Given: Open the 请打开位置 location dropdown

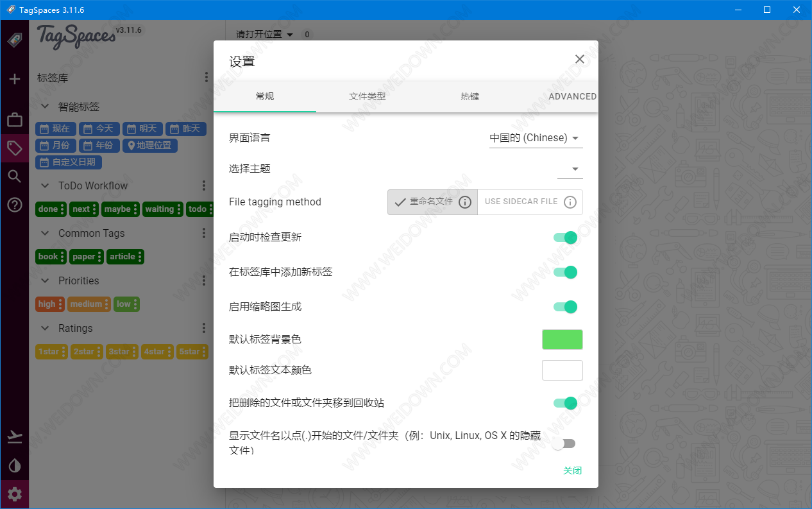Looking at the screenshot, I should (264, 35).
